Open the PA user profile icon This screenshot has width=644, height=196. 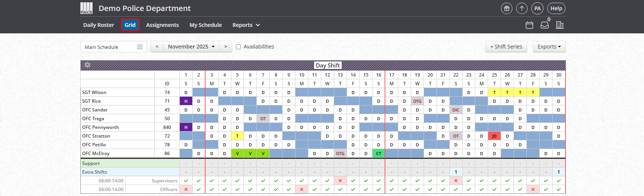pyautogui.click(x=537, y=8)
